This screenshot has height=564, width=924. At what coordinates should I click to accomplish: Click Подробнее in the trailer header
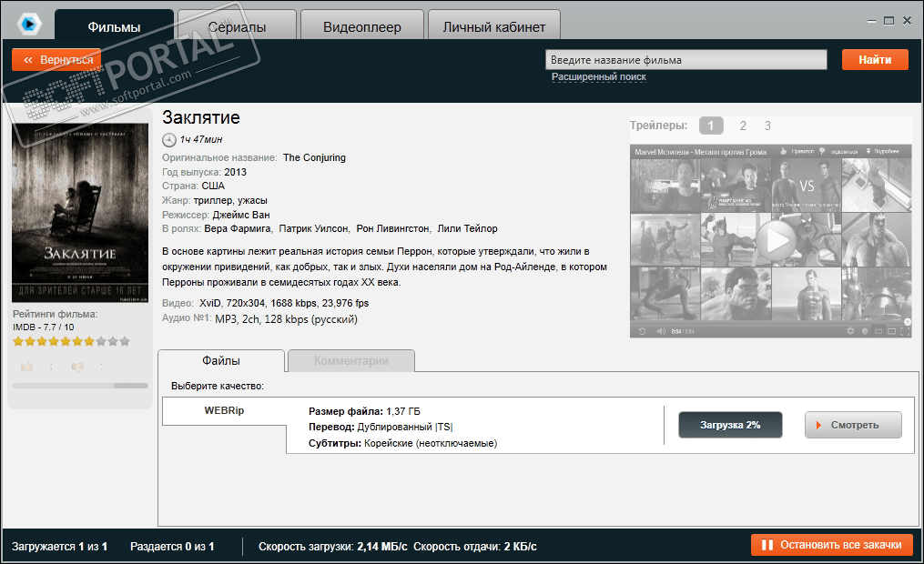(882, 151)
